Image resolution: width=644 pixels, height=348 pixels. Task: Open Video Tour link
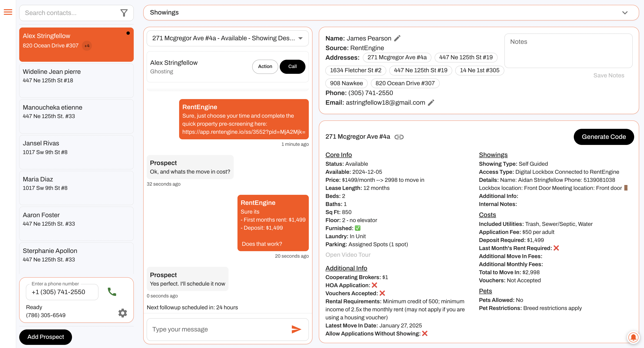pyautogui.click(x=348, y=255)
